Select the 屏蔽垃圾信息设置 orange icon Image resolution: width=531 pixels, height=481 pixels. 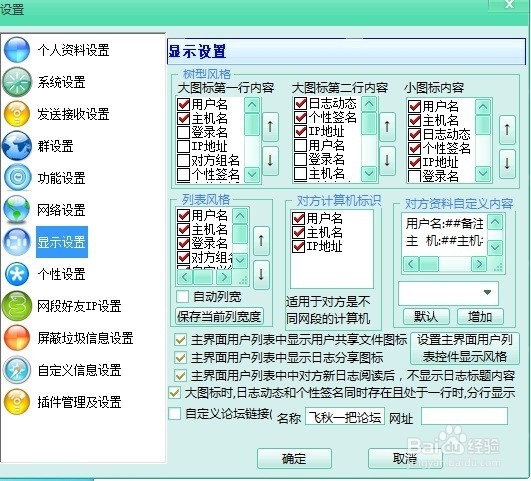click(x=16, y=338)
